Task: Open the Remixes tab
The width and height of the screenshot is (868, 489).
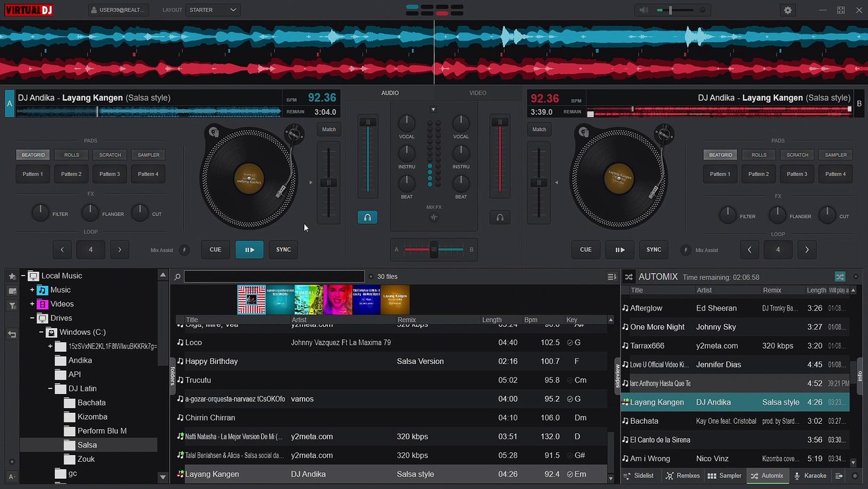Action: 682,476
